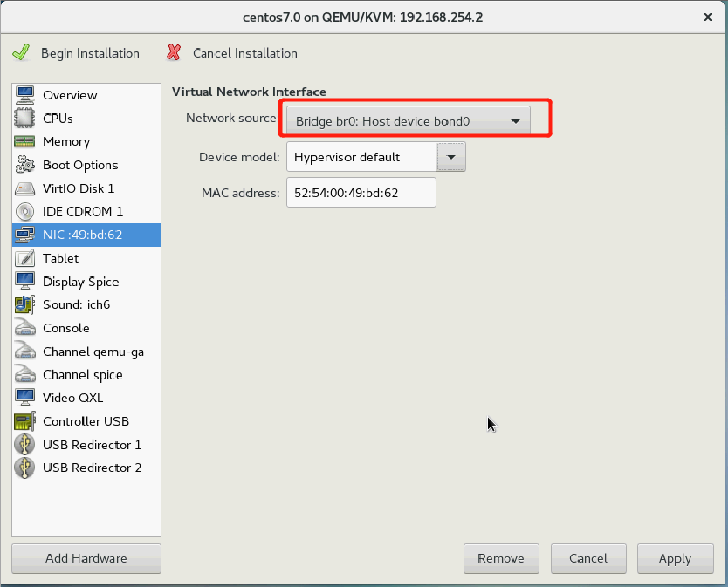Open the Tablet entry in hardware list
The image size is (728, 587).
86,258
